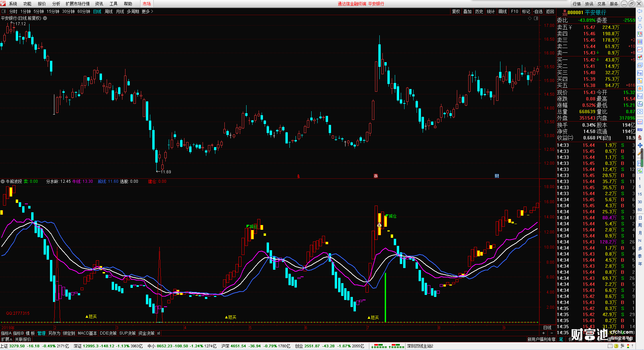Toggle 画线 drawing mode
This screenshot has width=644, height=350.
(503, 11)
